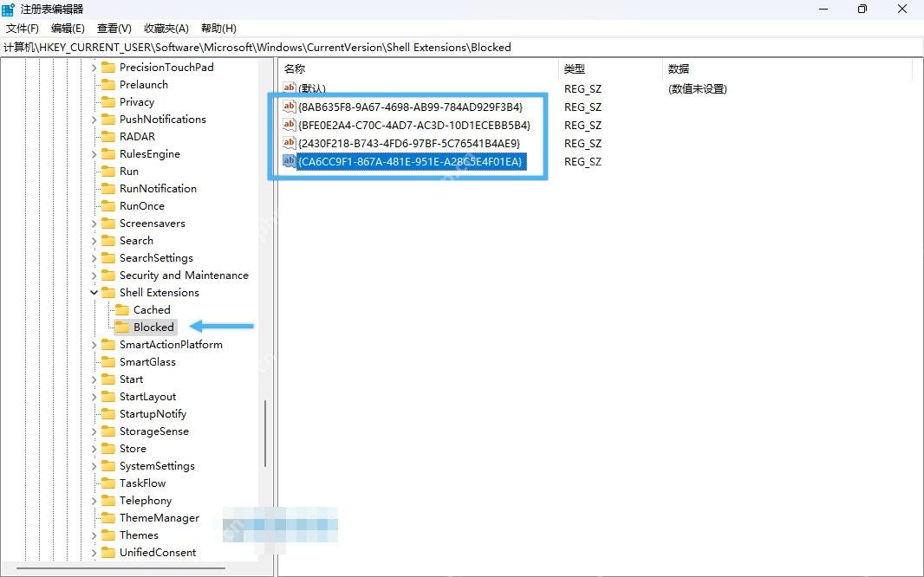Expand the StorageSense key
Screen dimensions: 924x577
94,431
